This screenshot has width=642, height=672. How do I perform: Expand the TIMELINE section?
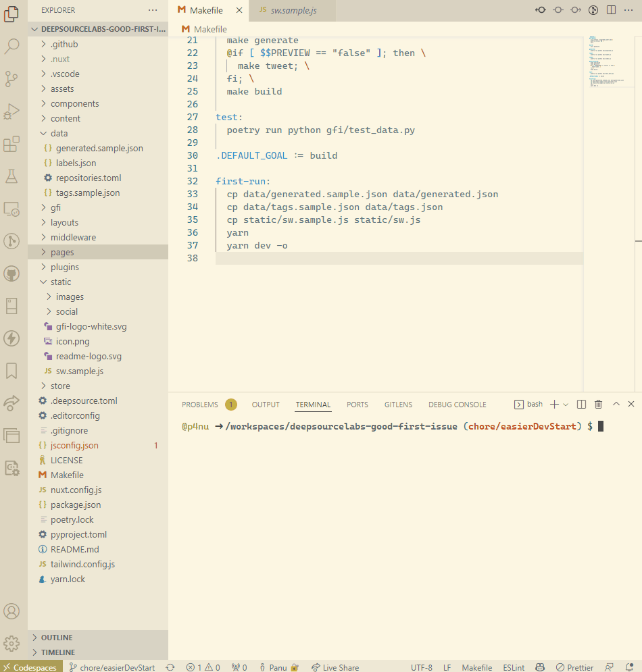click(x=98, y=652)
